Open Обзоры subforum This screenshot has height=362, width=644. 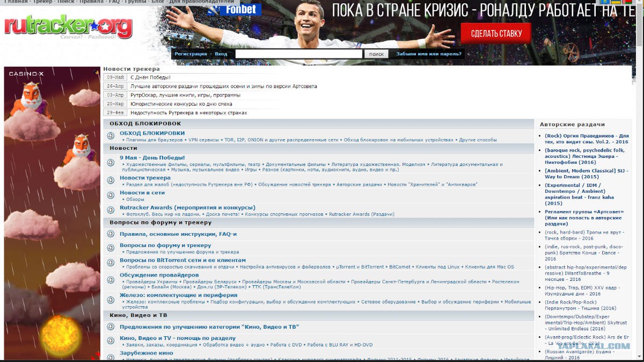tap(135, 199)
